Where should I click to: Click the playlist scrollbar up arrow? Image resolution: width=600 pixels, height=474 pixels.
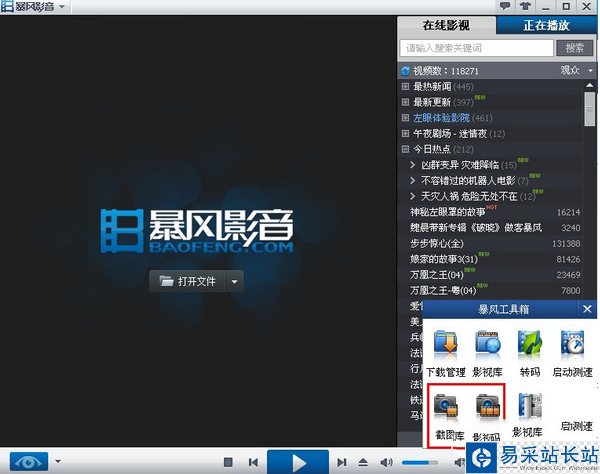pyautogui.click(x=590, y=85)
